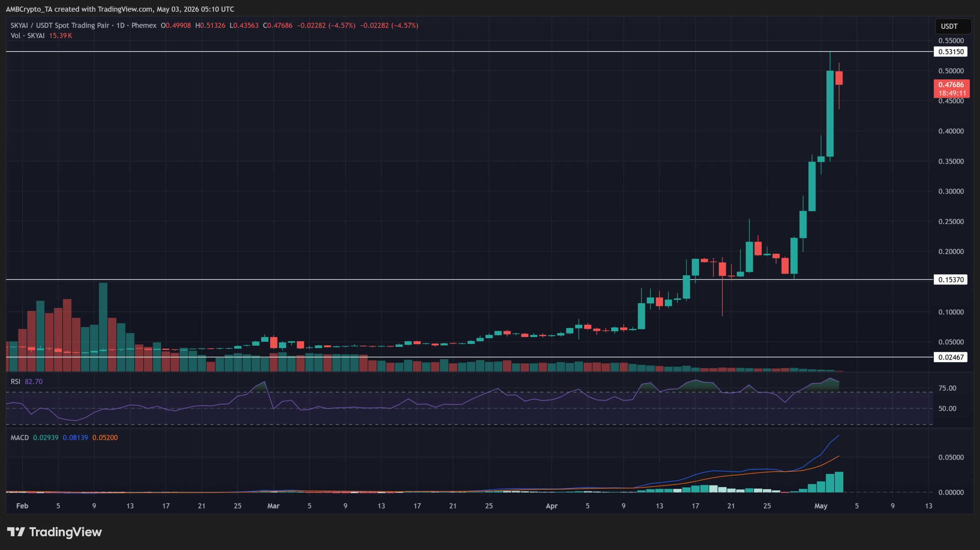The height and width of the screenshot is (550, 980).
Task: Click the TradingView logo icon
Action: click(x=16, y=532)
